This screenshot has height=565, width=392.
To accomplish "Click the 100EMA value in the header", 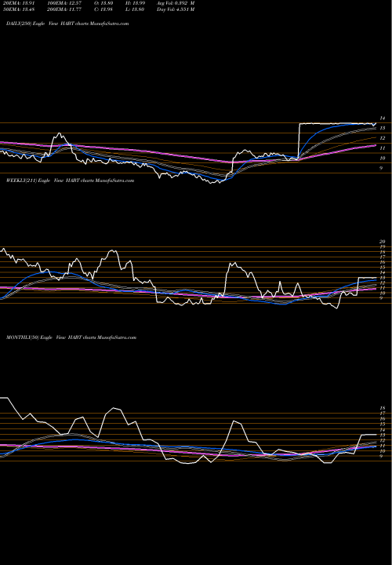I will tap(64, 3).
